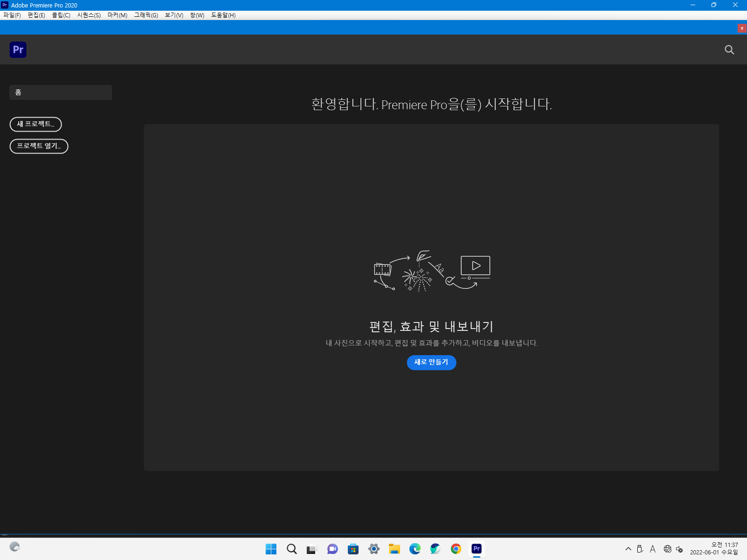Open Settings gear on taskbar
Viewport: 747px width, 560px height.
click(374, 549)
